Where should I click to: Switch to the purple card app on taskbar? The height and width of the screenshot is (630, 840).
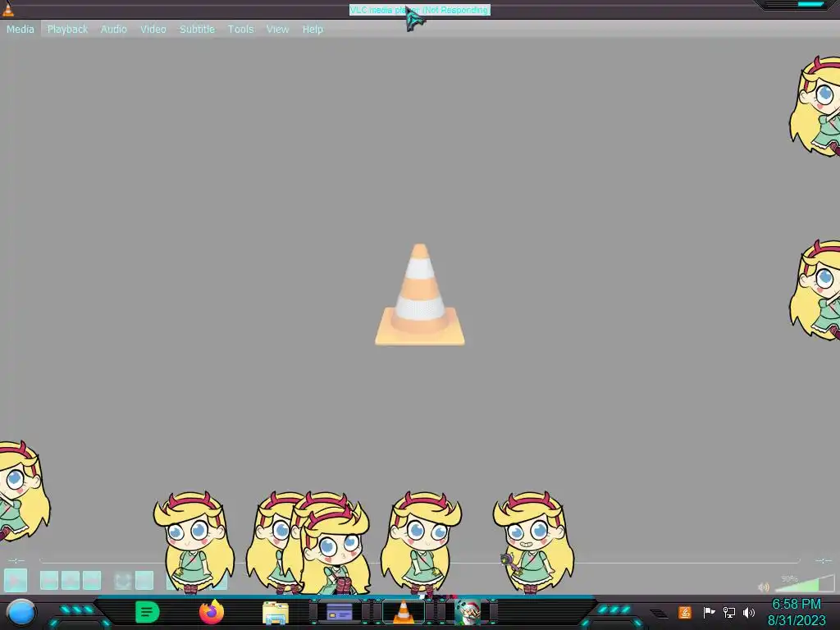coord(339,612)
